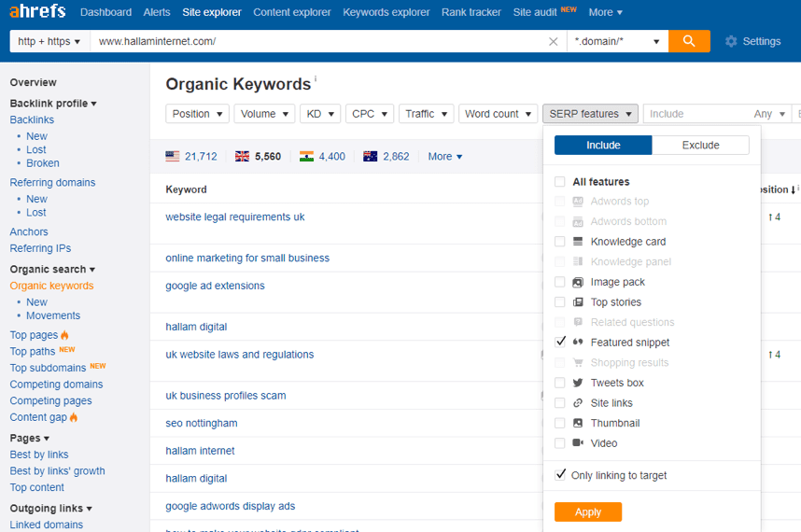This screenshot has width=801, height=532.
Task: Check the Thumbnail checkbox
Action: [x=560, y=423]
